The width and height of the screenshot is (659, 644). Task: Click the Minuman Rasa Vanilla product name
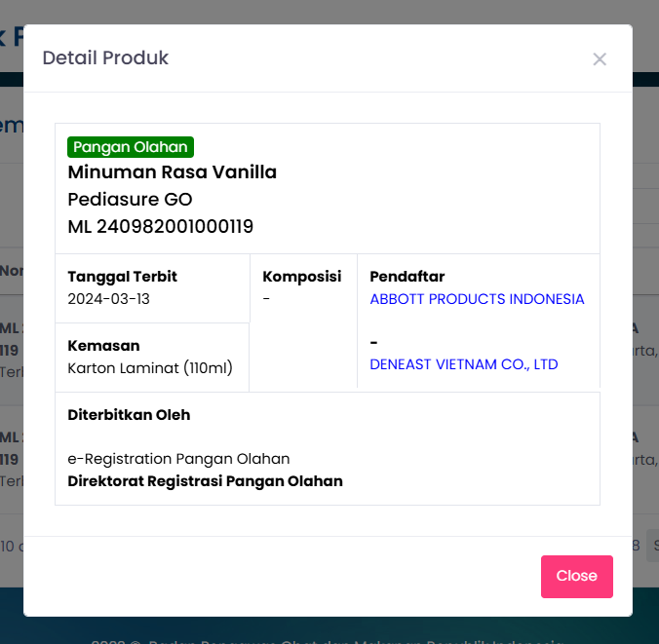pyautogui.click(x=173, y=172)
